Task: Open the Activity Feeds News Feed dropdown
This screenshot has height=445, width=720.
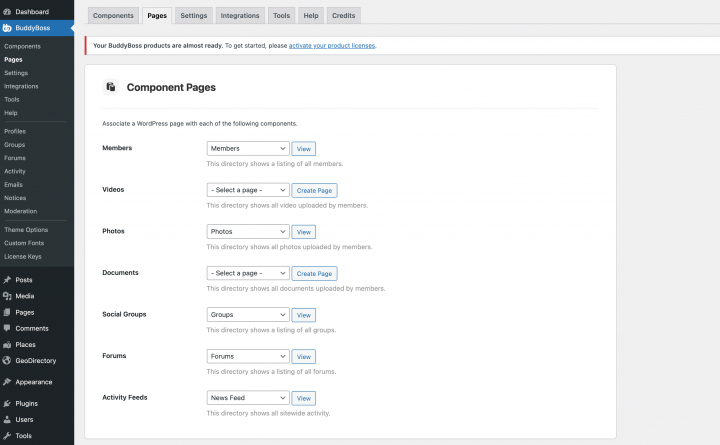Action: pos(247,398)
